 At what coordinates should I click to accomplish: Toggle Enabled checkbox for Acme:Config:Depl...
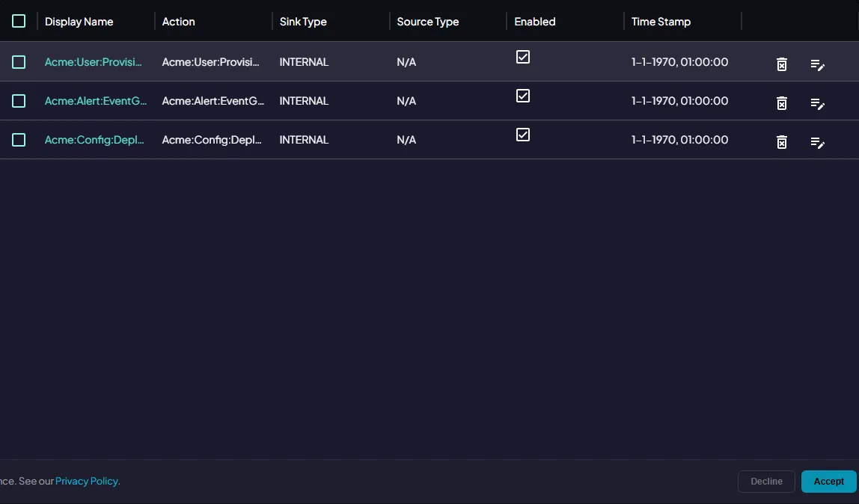(522, 135)
